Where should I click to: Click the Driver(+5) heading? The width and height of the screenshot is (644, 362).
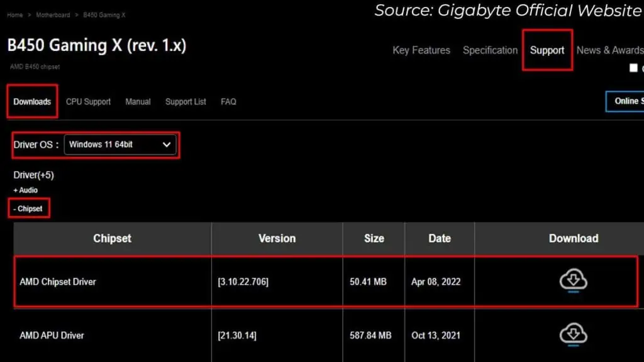(x=34, y=175)
